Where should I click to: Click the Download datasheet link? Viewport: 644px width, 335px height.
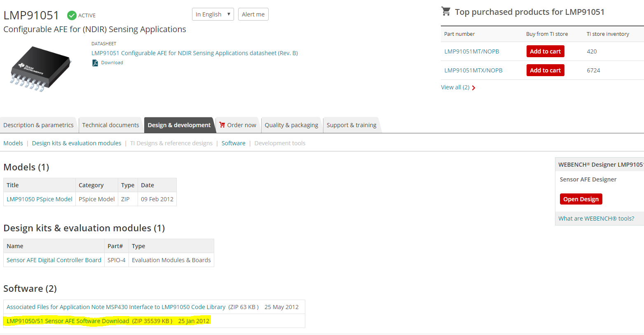tap(112, 63)
